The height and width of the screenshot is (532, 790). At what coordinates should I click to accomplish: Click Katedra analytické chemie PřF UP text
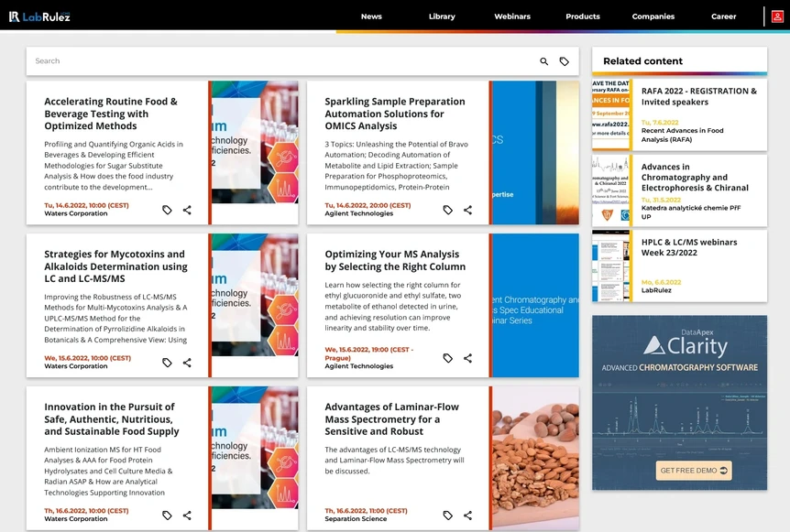click(x=691, y=212)
